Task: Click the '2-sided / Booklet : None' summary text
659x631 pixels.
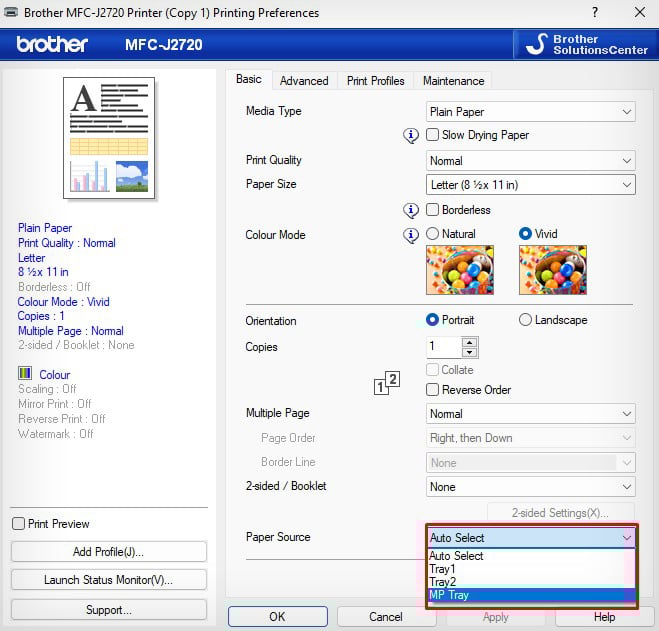Action: (x=76, y=345)
